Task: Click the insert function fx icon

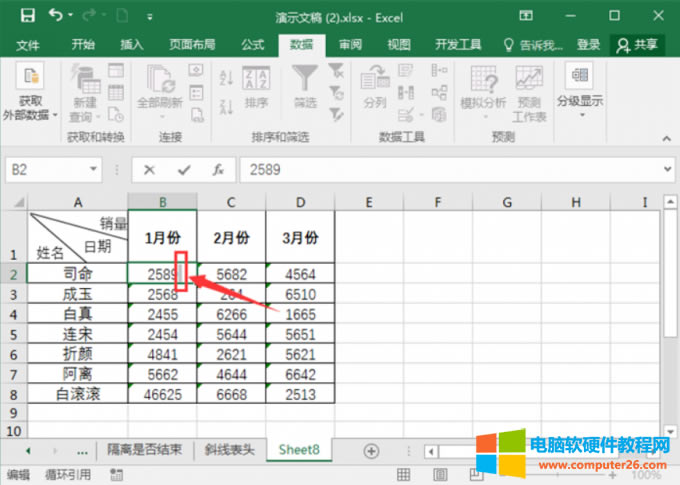Action: (x=217, y=170)
